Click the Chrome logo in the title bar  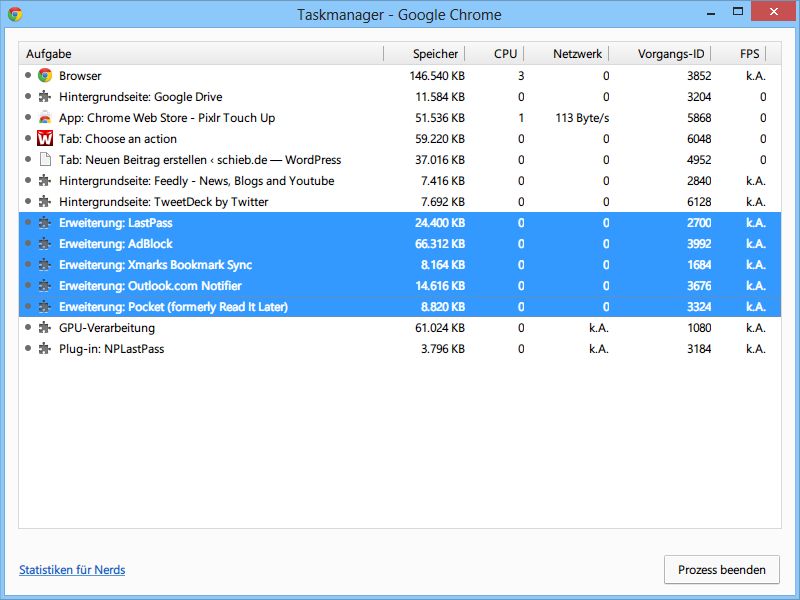coord(15,14)
